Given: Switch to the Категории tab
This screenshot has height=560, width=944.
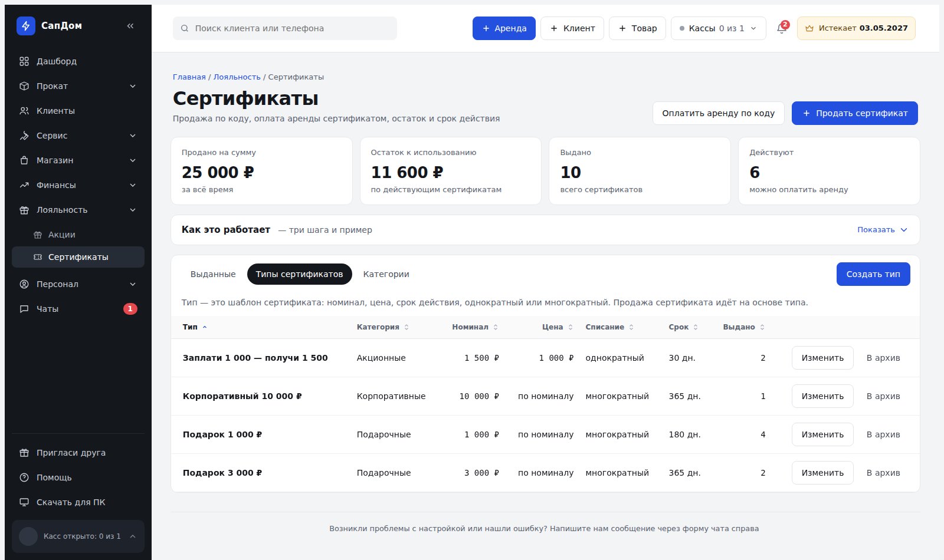Looking at the screenshot, I should coord(386,274).
